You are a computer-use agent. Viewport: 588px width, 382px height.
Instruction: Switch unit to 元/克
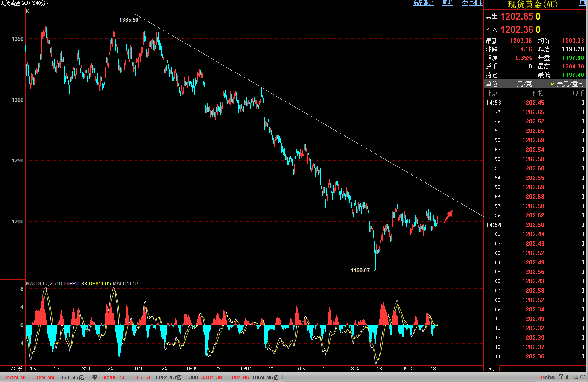click(x=524, y=84)
